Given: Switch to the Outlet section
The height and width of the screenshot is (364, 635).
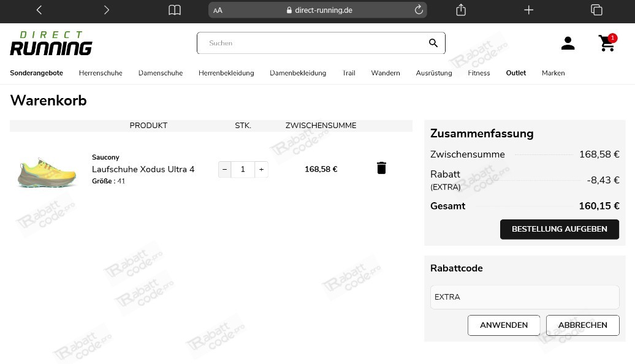Looking at the screenshot, I should coord(515,73).
